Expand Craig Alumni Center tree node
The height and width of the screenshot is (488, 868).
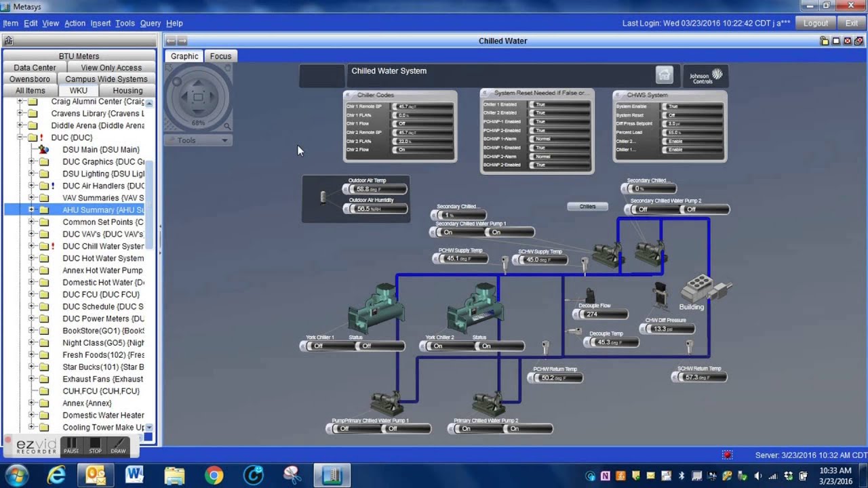[x=20, y=102]
